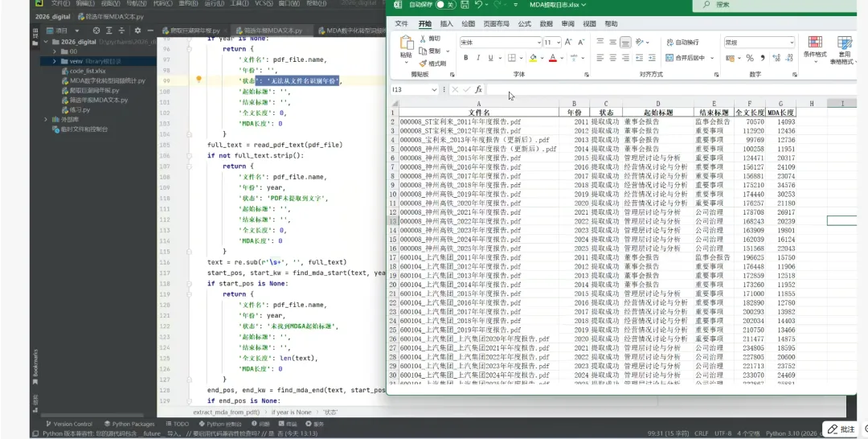Click the middle align icon
The image size is (868, 439).
tap(612, 42)
